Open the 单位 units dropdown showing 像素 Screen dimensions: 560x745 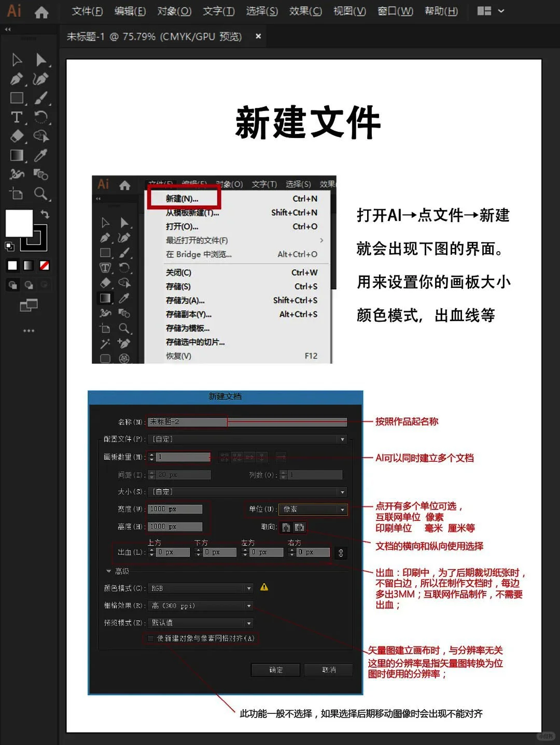(x=313, y=509)
